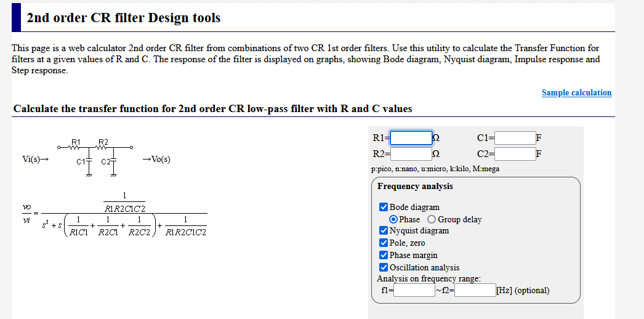Click the 2nd order CR filter heading
644x319 pixels.
point(124,18)
